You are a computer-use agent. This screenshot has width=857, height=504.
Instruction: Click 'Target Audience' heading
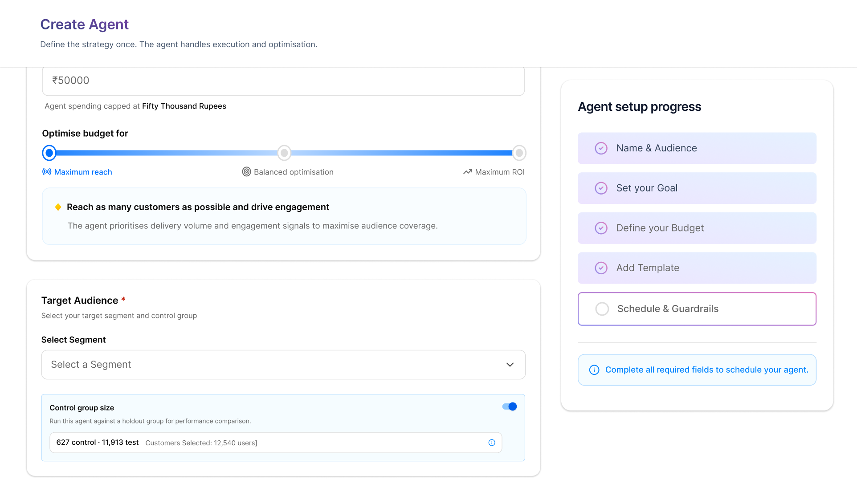80,301
